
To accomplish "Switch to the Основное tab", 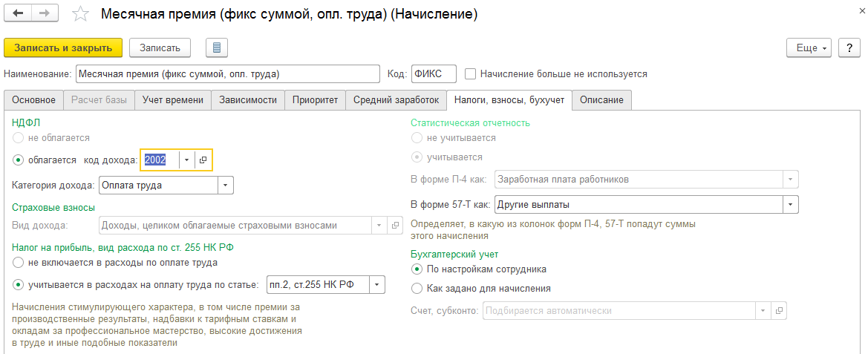I will click(33, 100).
